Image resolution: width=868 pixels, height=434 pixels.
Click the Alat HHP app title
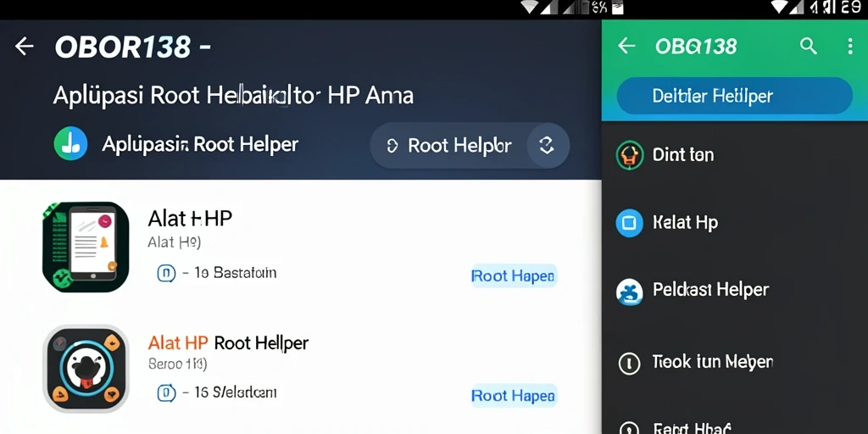pyautogui.click(x=190, y=220)
